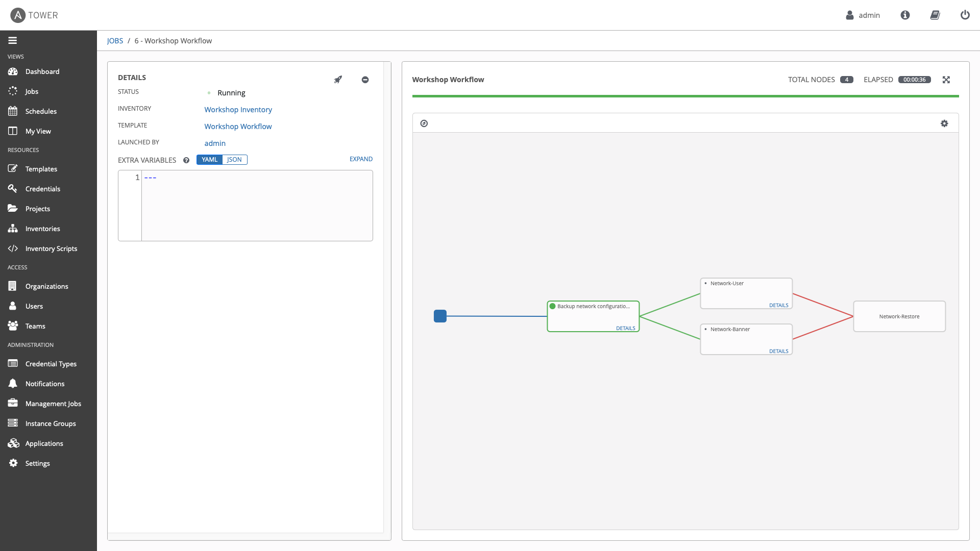
Task: Select the Network-Restore workflow node
Action: pos(899,316)
